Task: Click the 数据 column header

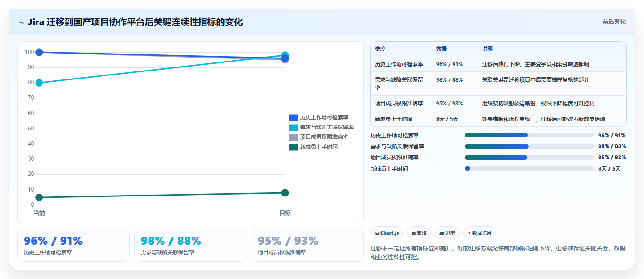Action: [x=442, y=49]
